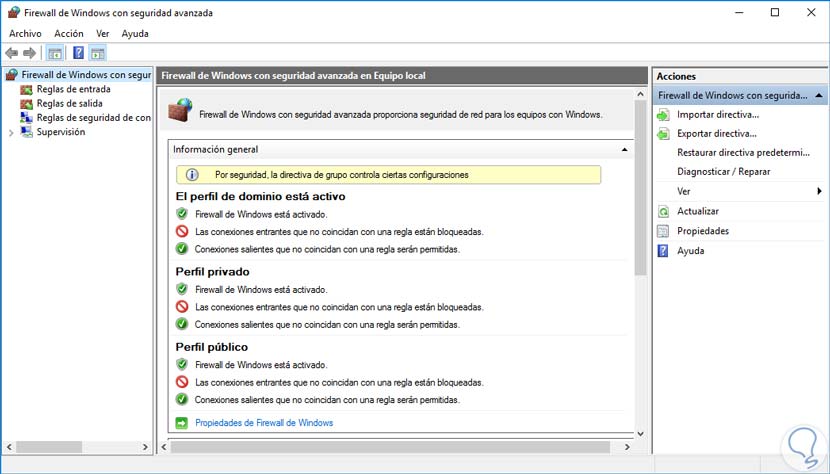This screenshot has width=830, height=474.
Task: Toggle the action pane toolbar icon
Action: (97, 53)
